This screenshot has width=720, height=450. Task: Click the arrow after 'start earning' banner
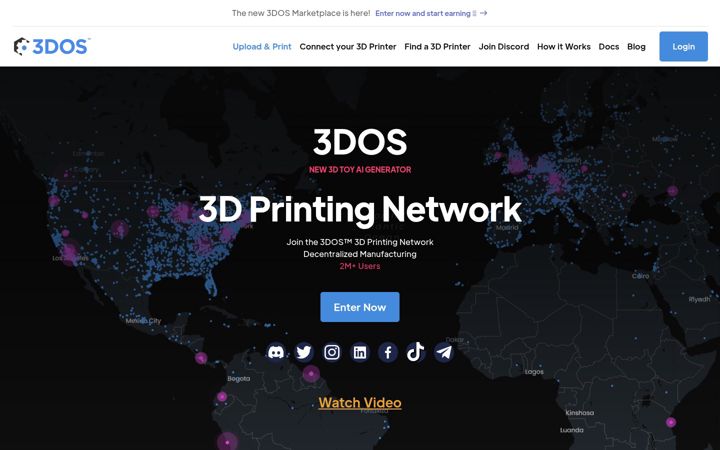coord(484,13)
